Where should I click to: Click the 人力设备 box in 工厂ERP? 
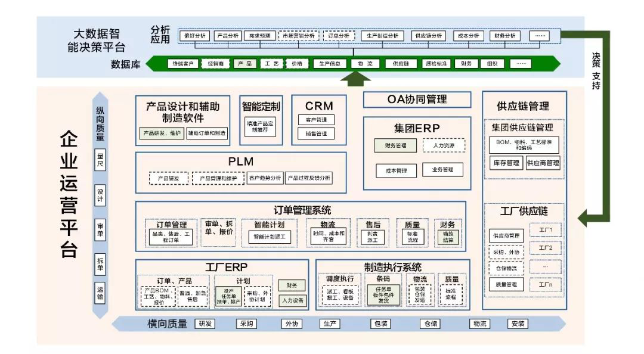293,300
